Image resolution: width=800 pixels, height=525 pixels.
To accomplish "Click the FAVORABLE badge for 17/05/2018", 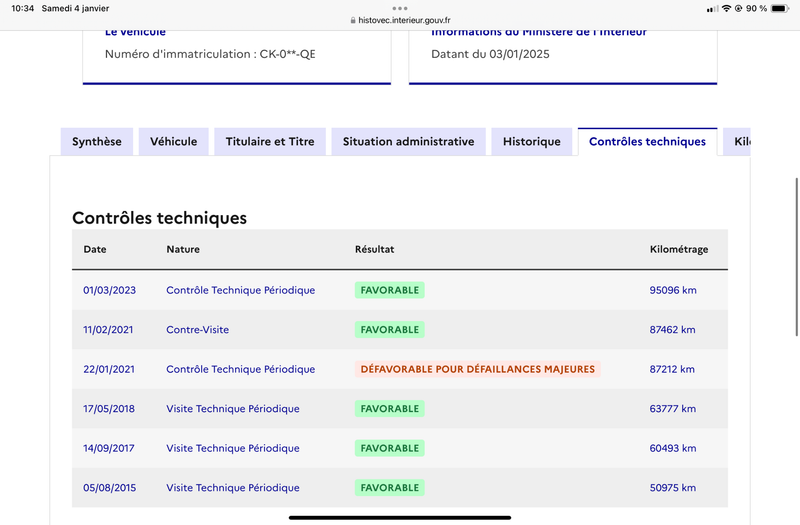I will point(390,409).
